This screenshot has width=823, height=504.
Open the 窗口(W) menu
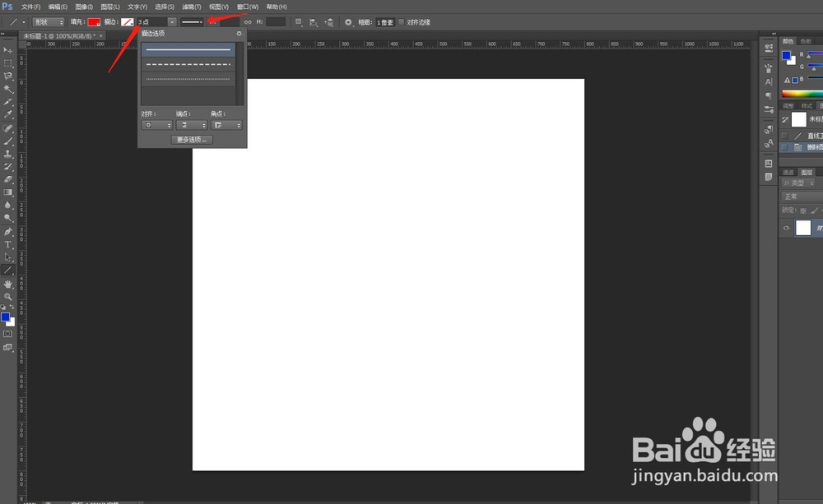pyautogui.click(x=248, y=7)
